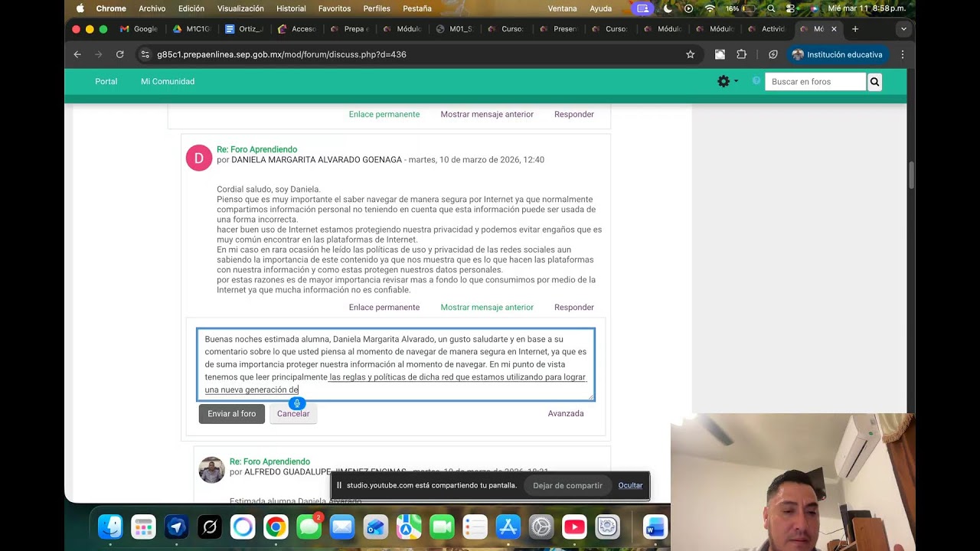Click Mi Comunidad in the navbar
The height and width of the screenshot is (551, 980).
tap(168, 81)
